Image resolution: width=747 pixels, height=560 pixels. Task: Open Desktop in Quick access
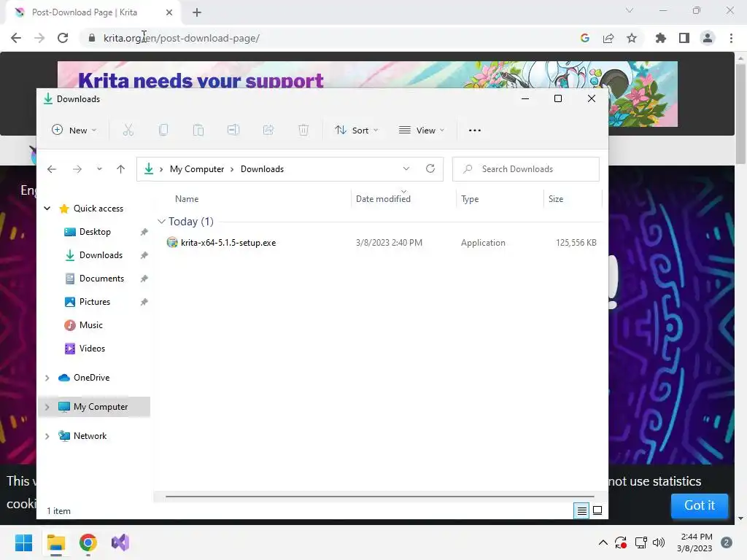(95, 232)
